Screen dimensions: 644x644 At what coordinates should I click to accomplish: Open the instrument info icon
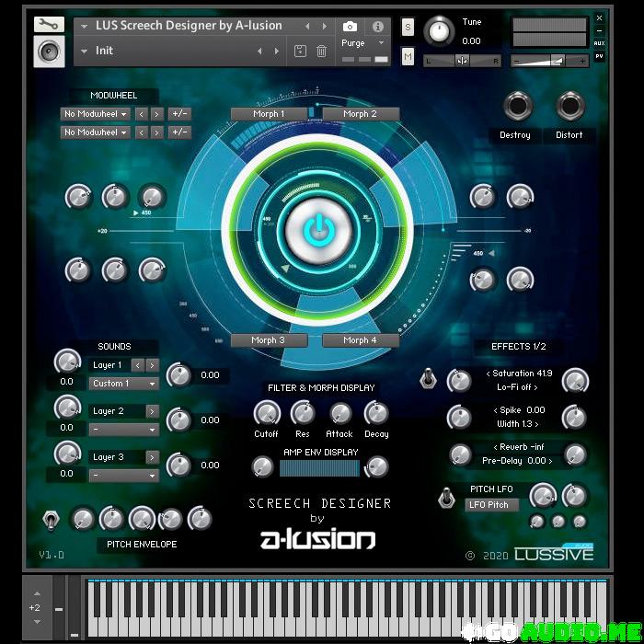click(378, 27)
